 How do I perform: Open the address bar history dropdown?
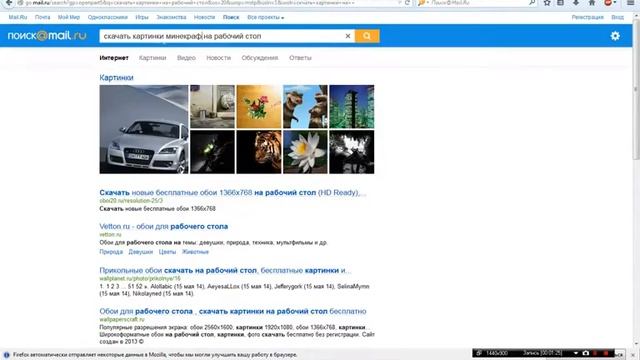399,2
